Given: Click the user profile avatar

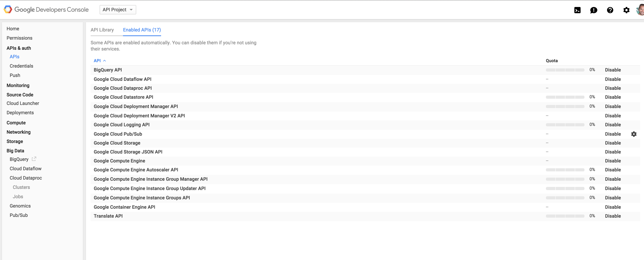Looking at the screenshot, I should [x=640, y=10].
